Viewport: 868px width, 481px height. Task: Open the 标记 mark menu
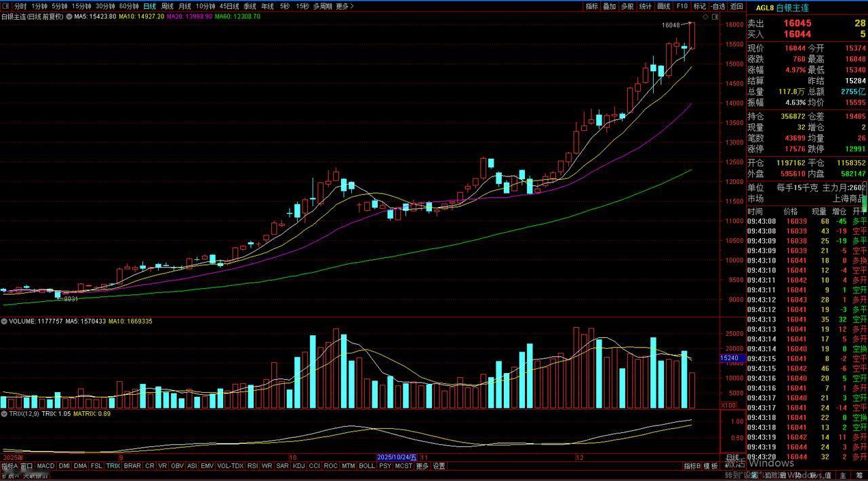699,6
